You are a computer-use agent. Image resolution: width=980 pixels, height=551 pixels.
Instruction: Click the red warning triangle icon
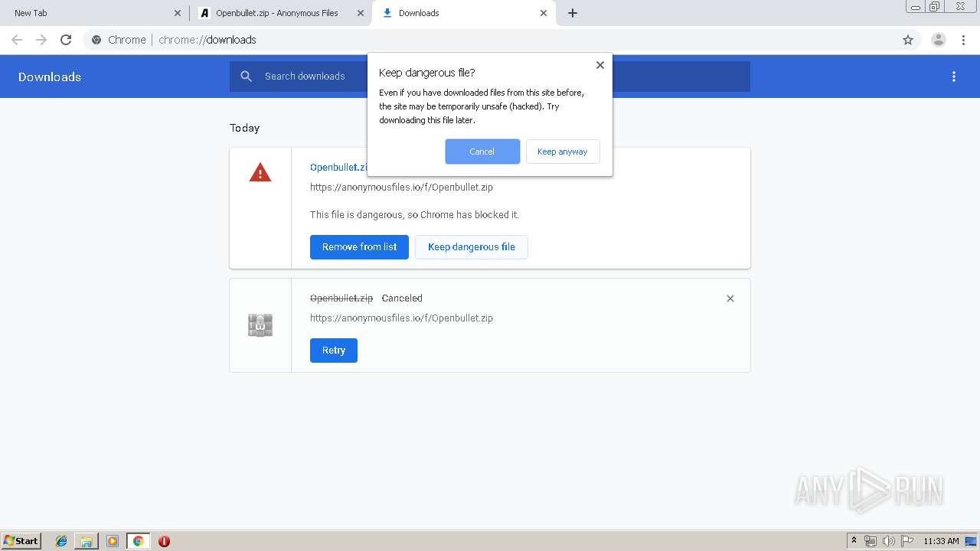[260, 173]
